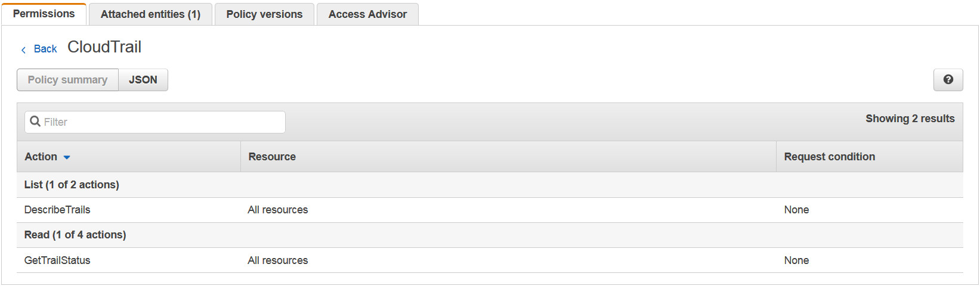Click All resources for DescribeTrails
The width and height of the screenshot is (980, 292).
(x=278, y=210)
